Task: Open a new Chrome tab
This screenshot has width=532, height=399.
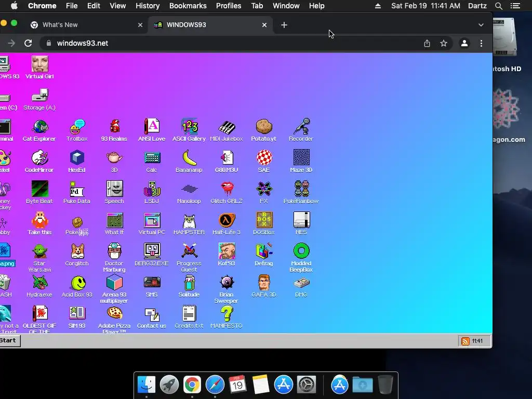Action: point(284,25)
